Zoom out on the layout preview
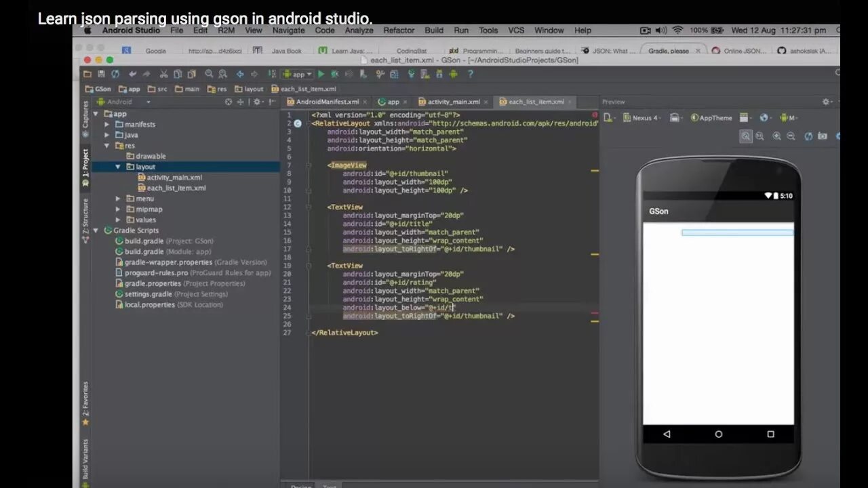Viewport: 868px width, 488px height. pyautogui.click(x=791, y=136)
